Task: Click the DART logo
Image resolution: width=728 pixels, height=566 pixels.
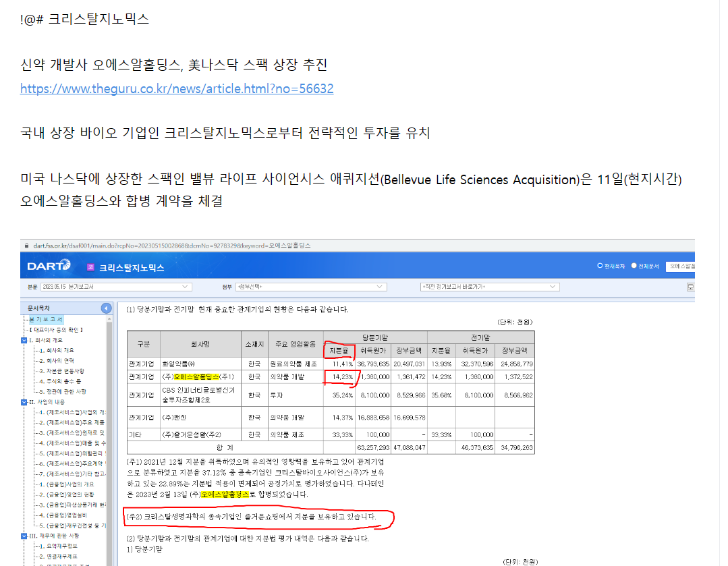Action: (x=49, y=267)
